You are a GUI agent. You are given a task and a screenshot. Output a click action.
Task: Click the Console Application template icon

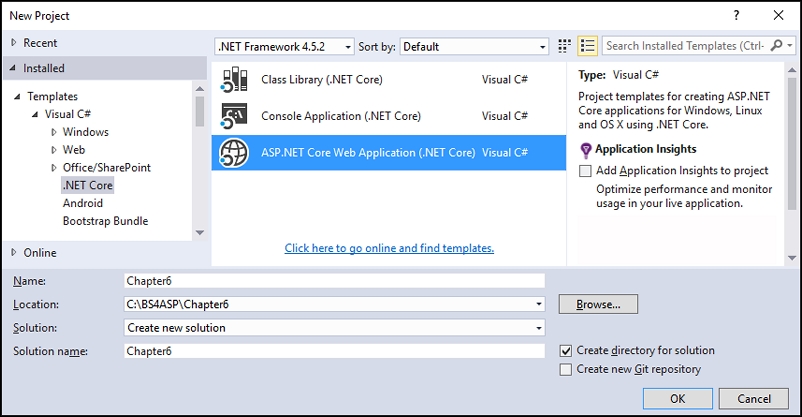(234, 116)
